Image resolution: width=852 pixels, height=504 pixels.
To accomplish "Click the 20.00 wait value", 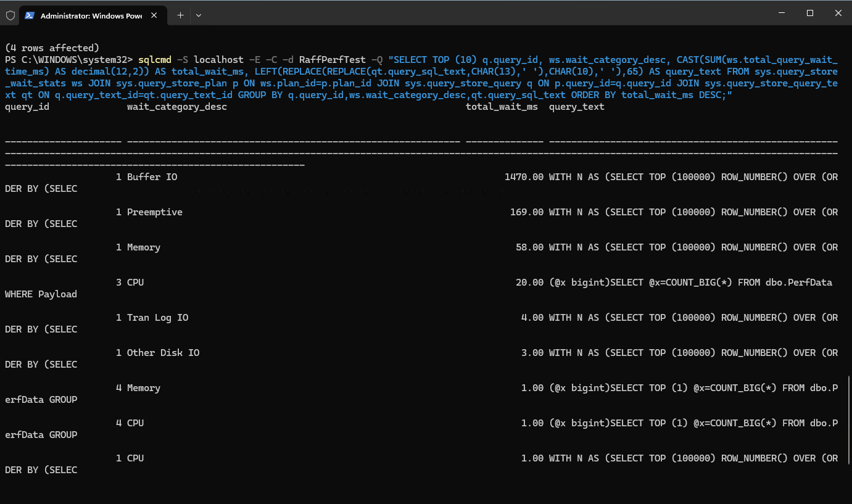I will coord(529,283).
